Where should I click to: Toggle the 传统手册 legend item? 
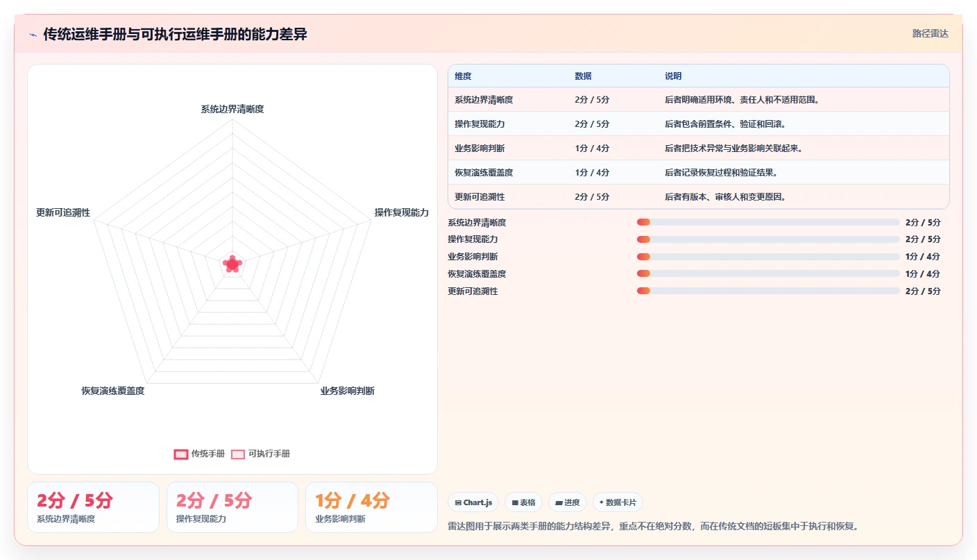click(199, 454)
